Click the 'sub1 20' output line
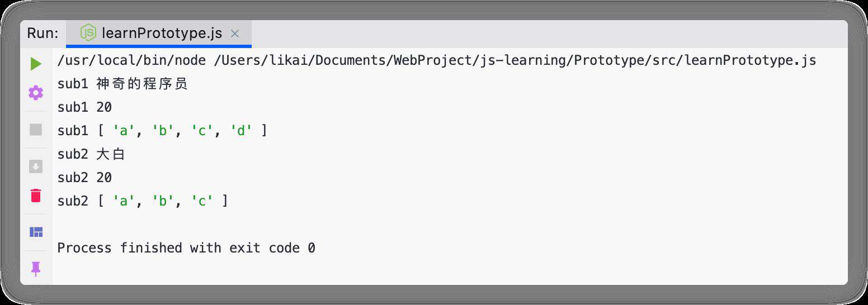Image resolution: width=868 pixels, height=305 pixels. point(84,107)
